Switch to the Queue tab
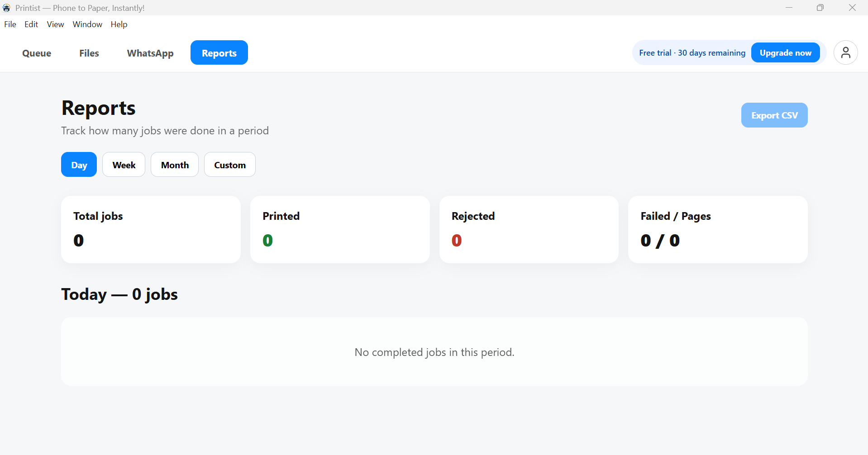This screenshot has width=868, height=455. (x=37, y=53)
